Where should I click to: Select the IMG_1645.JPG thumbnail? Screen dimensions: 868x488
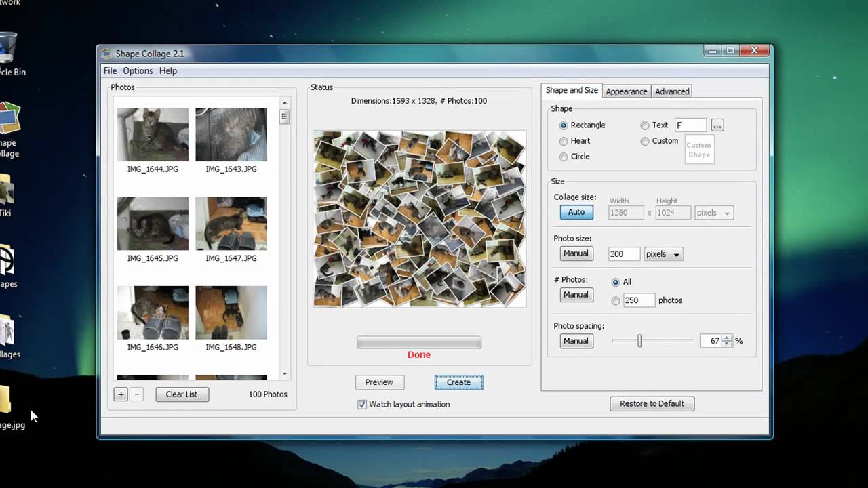[153, 224]
